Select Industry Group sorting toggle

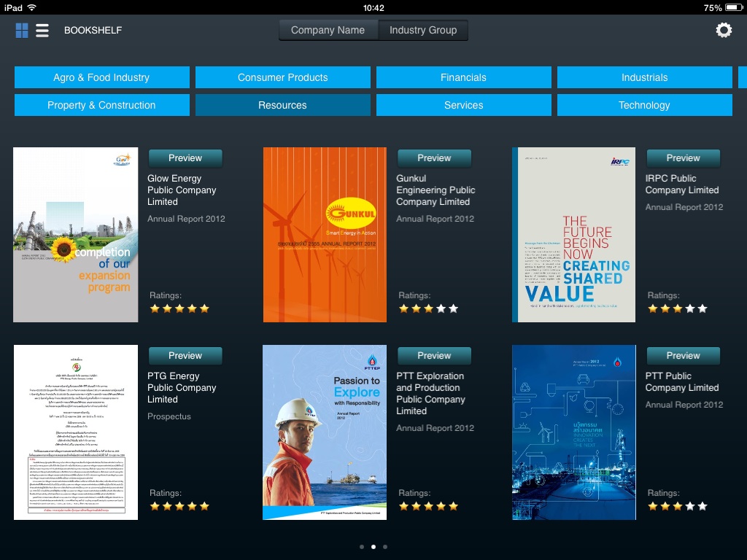point(423,30)
